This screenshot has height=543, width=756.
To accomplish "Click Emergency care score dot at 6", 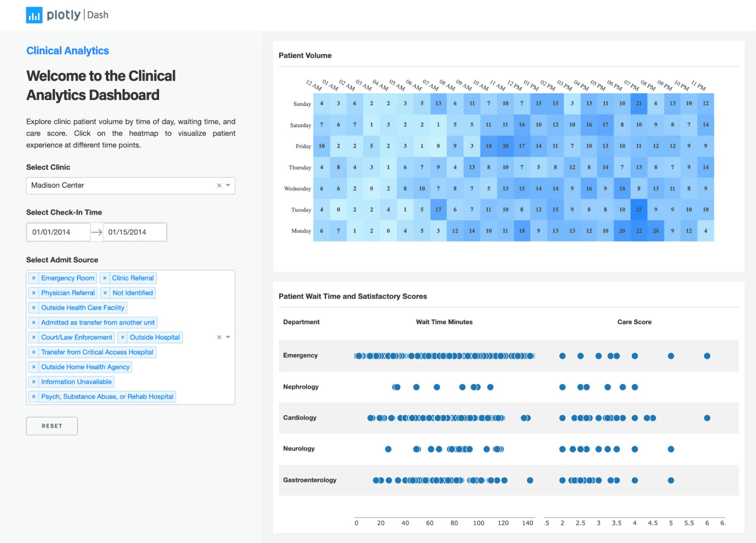I will tap(707, 356).
